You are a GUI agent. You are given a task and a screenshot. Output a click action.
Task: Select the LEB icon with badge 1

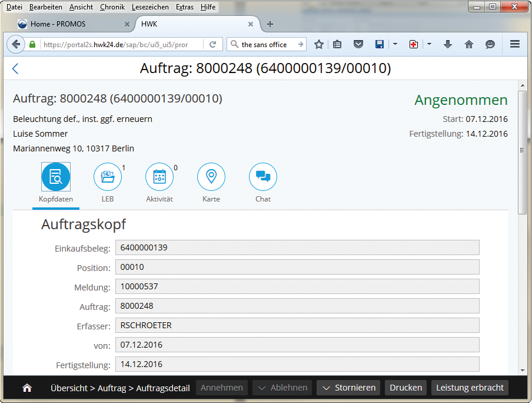click(107, 176)
